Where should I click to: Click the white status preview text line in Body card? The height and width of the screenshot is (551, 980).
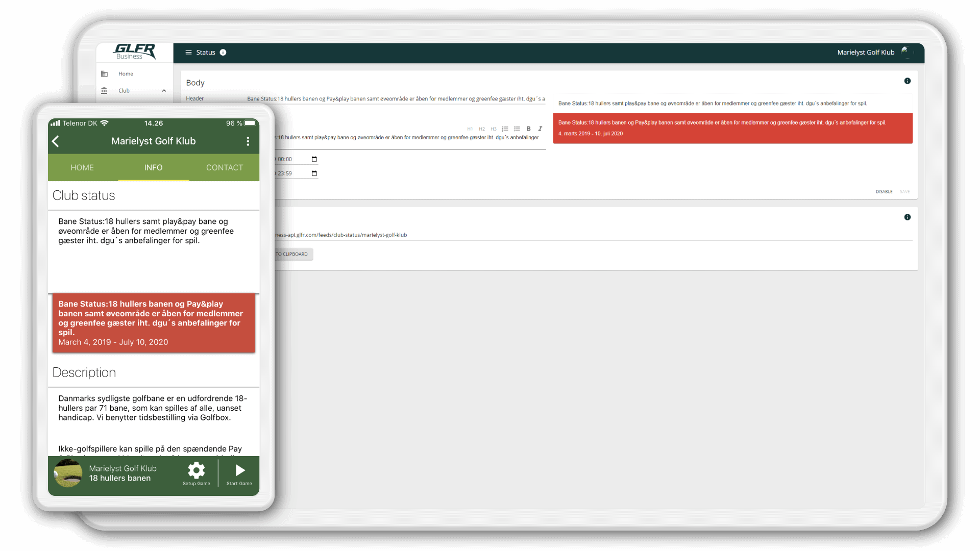pos(712,104)
